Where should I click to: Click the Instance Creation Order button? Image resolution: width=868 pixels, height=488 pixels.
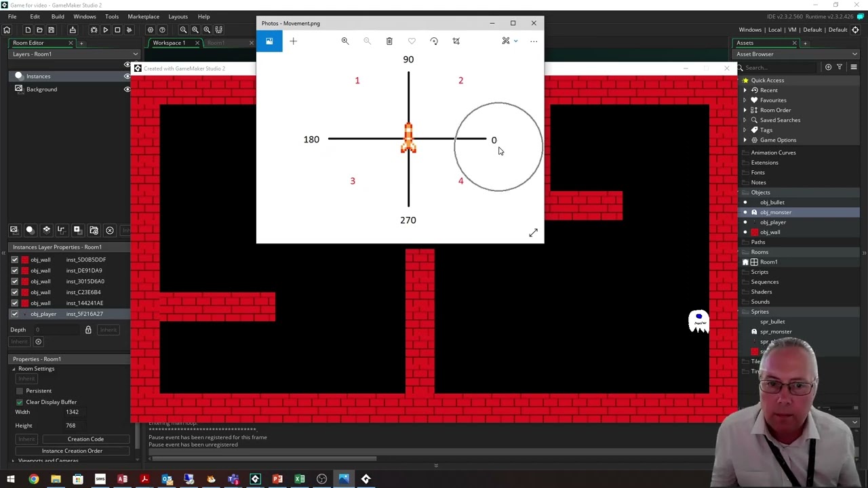[72, 451]
